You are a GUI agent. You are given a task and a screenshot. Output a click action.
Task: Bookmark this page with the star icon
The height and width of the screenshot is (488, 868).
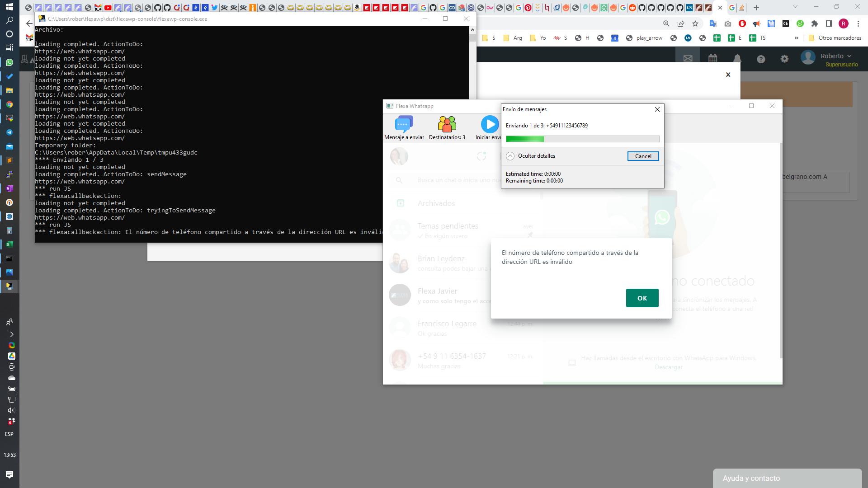(x=695, y=23)
